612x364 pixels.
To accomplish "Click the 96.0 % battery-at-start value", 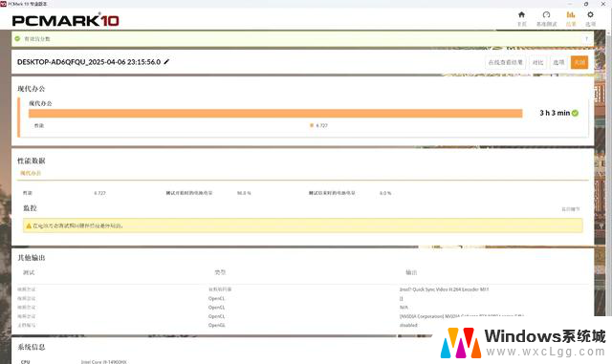I will [x=244, y=193].
